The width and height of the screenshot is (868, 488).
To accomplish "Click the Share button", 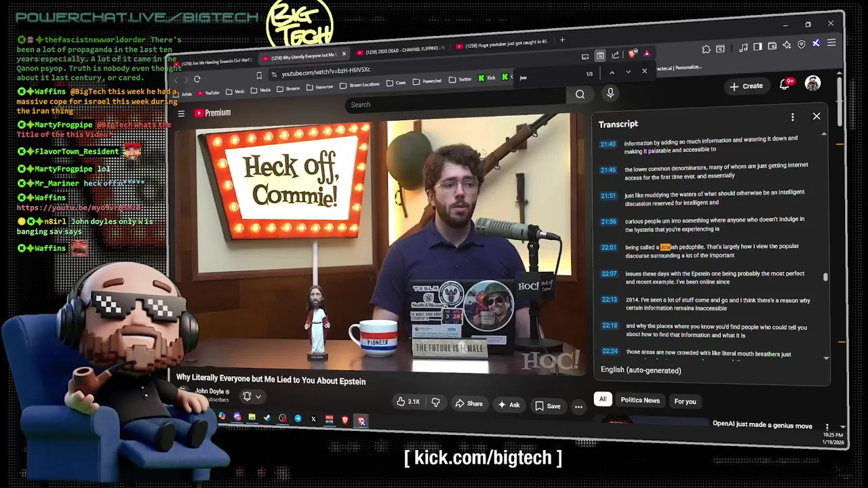I will (469, 404).
